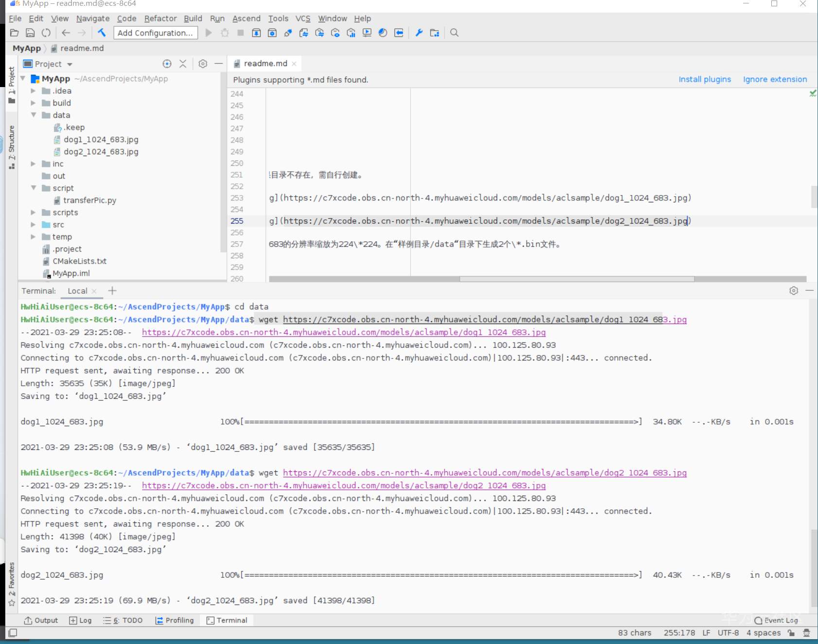Open Project Structure folder icon
Screen dimensions: 818x644
coord(435,33)
